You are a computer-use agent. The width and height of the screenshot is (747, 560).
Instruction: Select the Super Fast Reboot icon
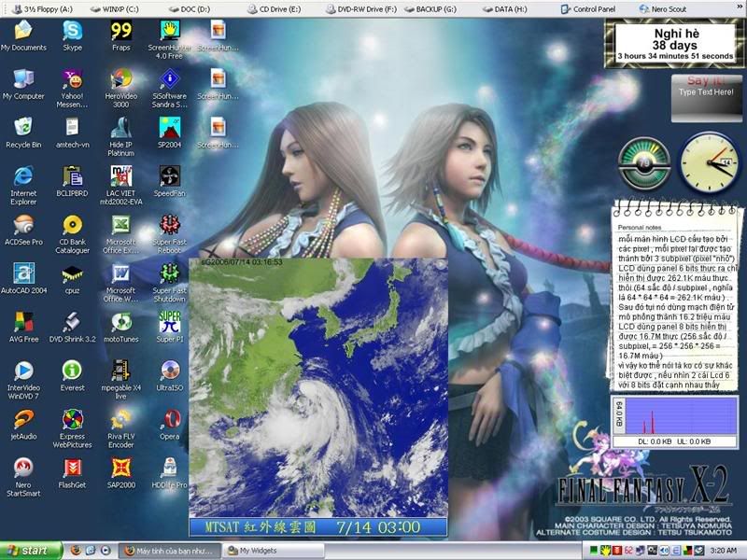click(x=170, y=234)
